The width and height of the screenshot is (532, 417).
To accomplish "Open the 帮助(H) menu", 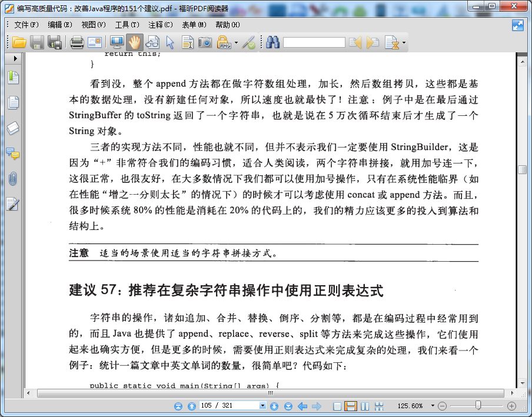I will (227, 25).
